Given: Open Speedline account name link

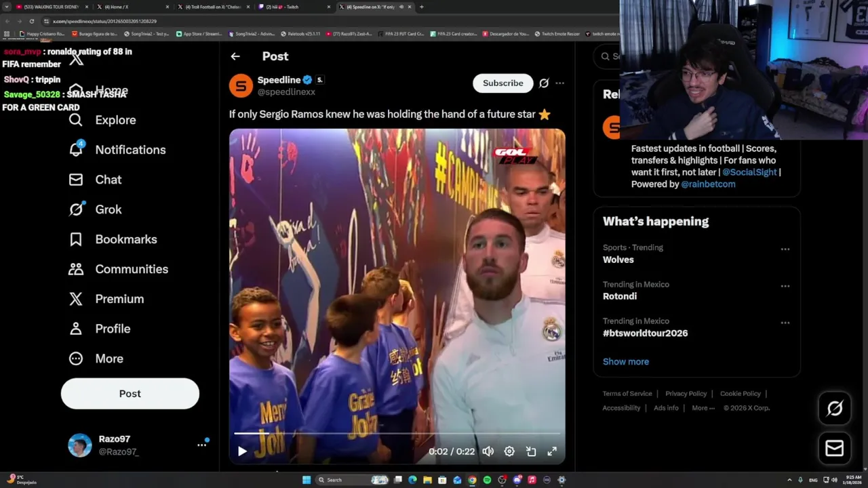Looking at the screenshot, I should click(279, 80).
